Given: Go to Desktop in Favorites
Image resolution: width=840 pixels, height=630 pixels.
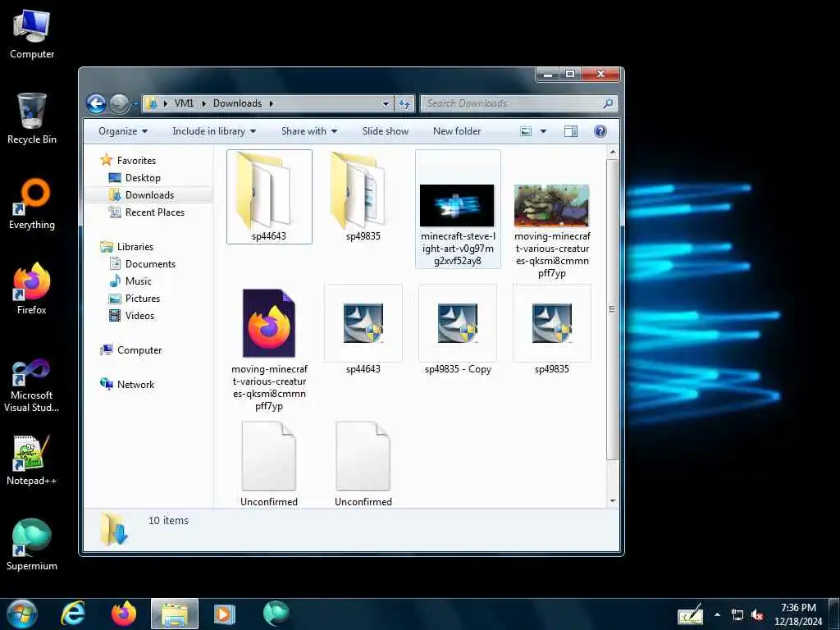Looking at the screenshot, I should [143, 177].
